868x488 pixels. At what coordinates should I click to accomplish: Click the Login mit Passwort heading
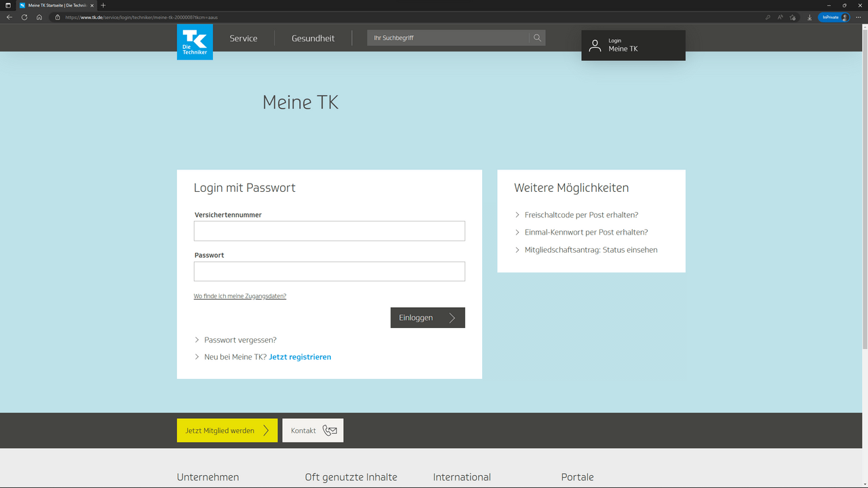point(245,188)
